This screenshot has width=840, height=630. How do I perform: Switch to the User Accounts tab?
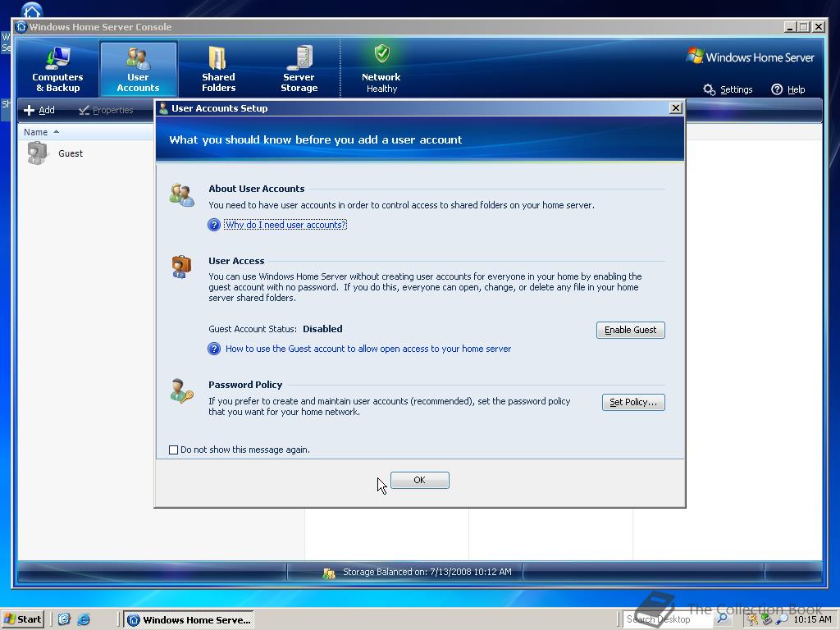(x=138, y=70)
